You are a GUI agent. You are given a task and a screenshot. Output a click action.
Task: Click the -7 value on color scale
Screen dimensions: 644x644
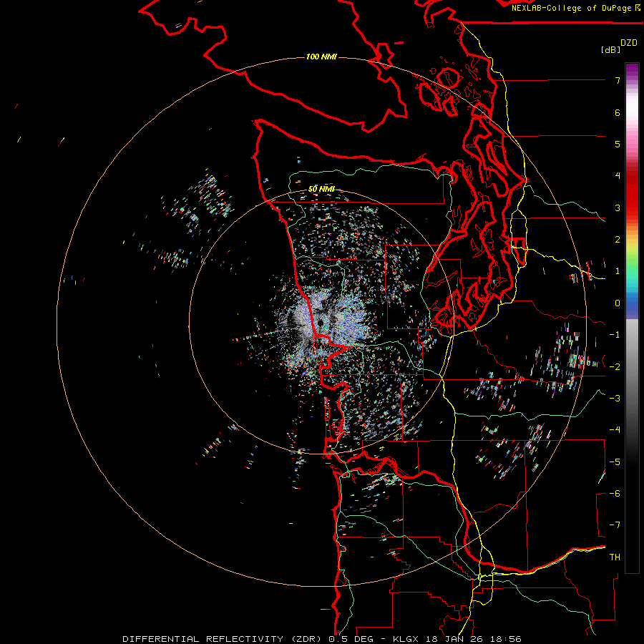coord(615,525)
